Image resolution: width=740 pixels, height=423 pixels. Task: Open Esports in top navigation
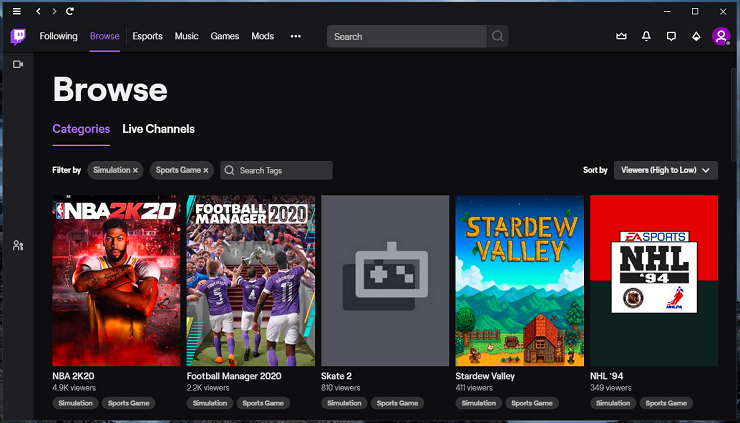tap(147, 36)
